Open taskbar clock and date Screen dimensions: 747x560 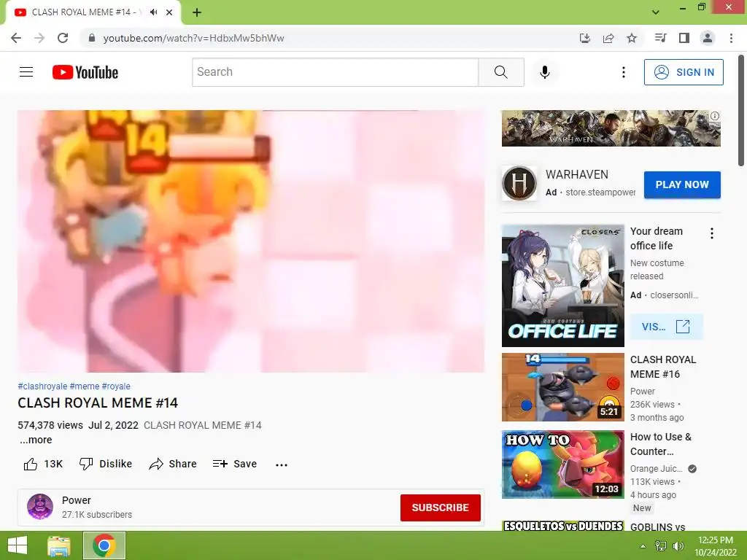tap(716, 546)
